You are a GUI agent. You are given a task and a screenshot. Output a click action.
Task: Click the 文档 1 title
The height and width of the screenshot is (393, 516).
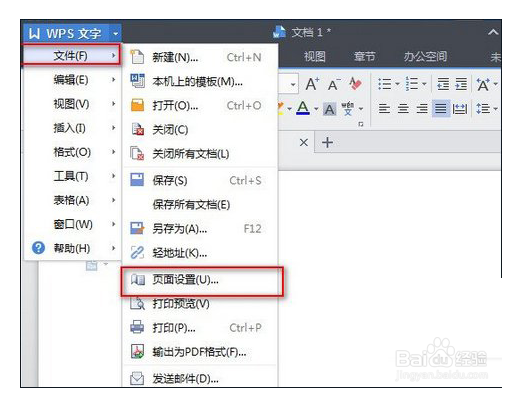point(311,32)
